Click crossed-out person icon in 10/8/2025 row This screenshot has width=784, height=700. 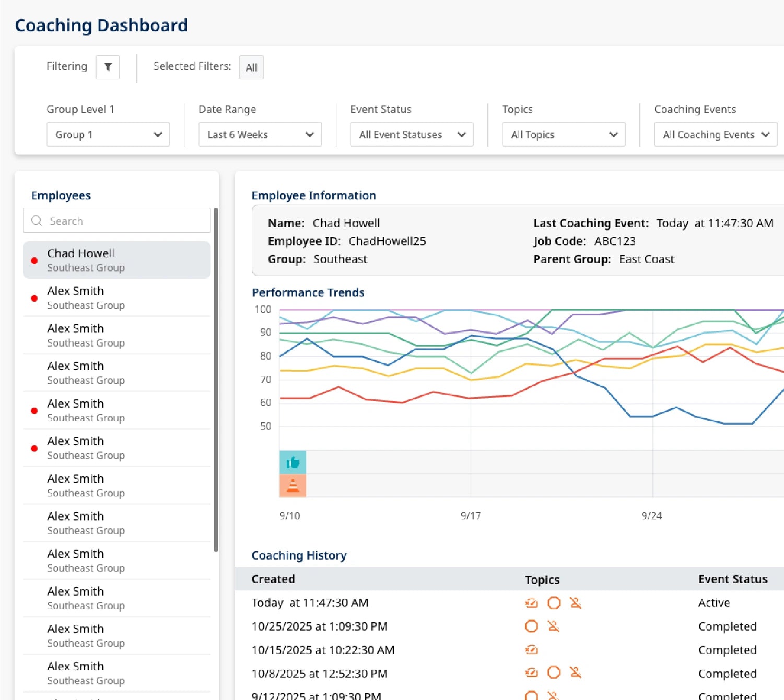[576, 673]
